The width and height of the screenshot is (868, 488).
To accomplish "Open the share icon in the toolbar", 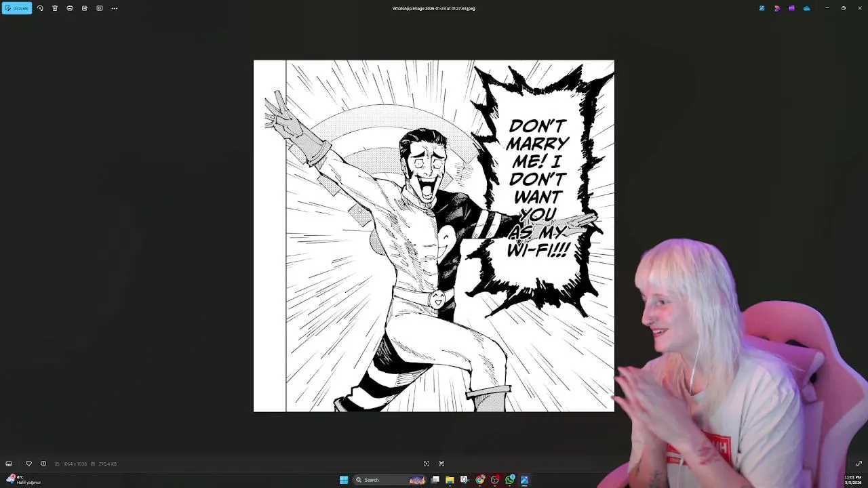I will tap(85, 8).
